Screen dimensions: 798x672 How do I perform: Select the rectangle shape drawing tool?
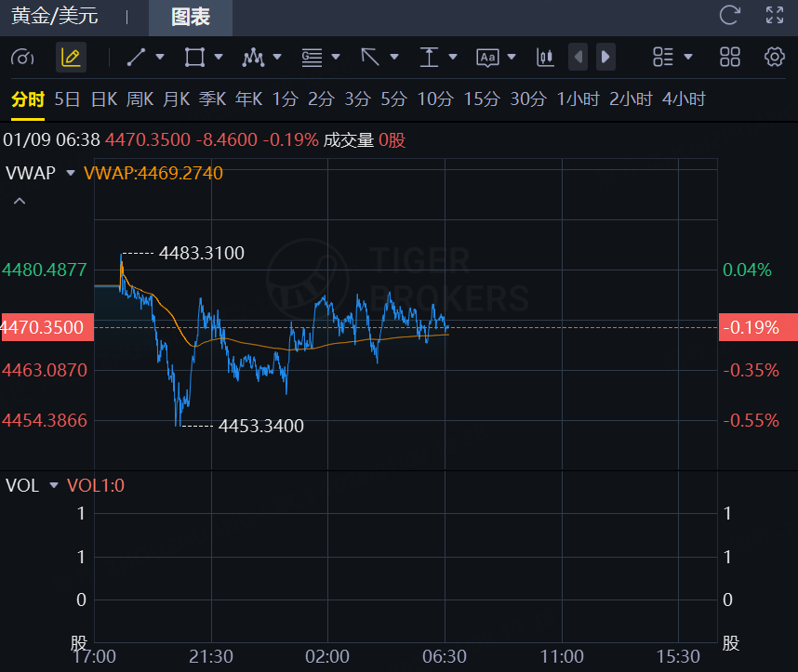click(194, 58)
